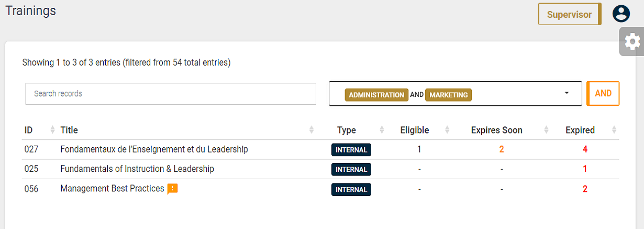Sort by the Expired column arrows
Image resolution: width=644 pixels, height=229 pixels.
click(x=614, y=130)
